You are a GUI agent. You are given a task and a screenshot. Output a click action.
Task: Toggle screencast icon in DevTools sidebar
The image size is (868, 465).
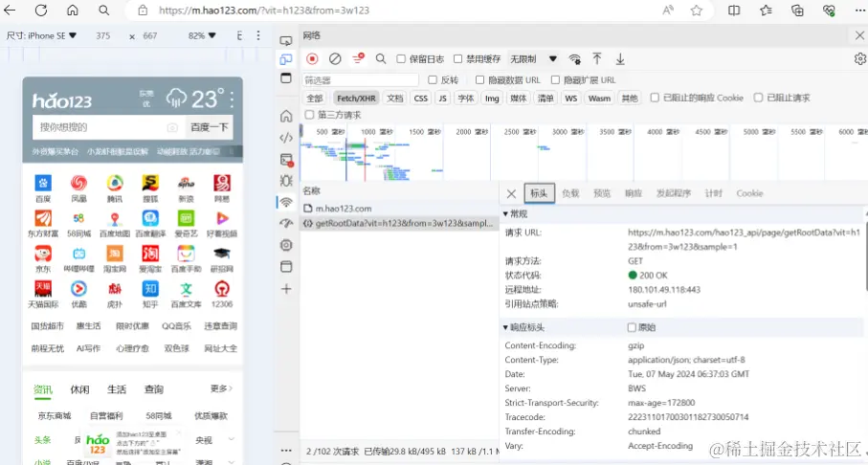tap(286, 41)
